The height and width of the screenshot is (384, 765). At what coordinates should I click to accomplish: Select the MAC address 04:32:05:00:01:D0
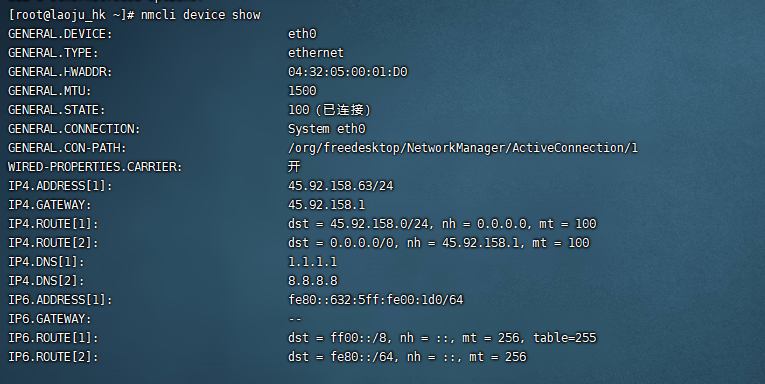coord(347,72)
